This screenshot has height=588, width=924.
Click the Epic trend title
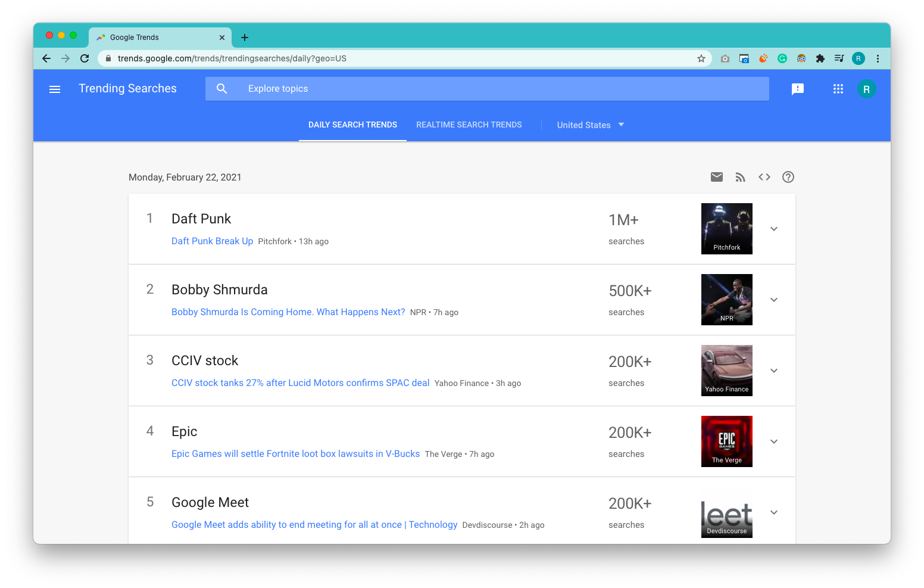click(x=185, y=431)
